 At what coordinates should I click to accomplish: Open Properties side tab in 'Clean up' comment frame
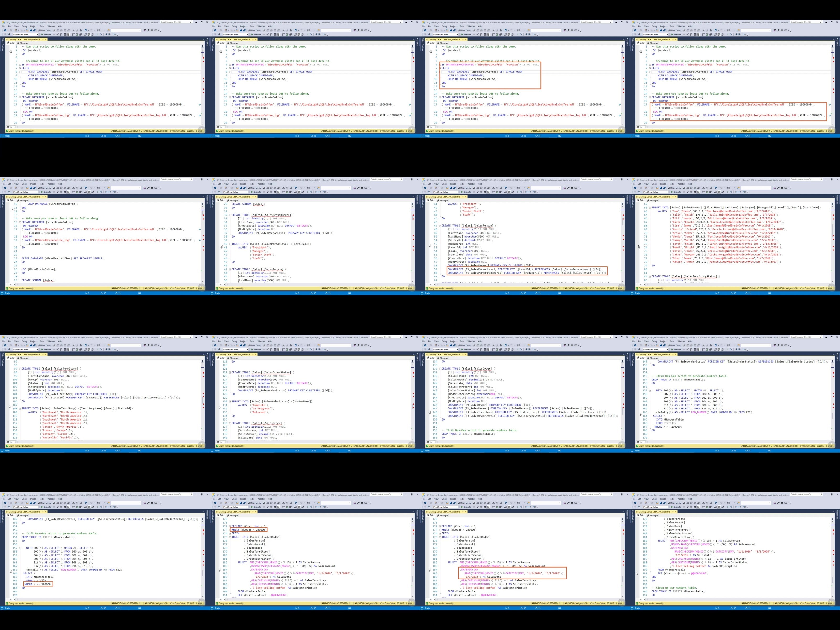(837, 514)
